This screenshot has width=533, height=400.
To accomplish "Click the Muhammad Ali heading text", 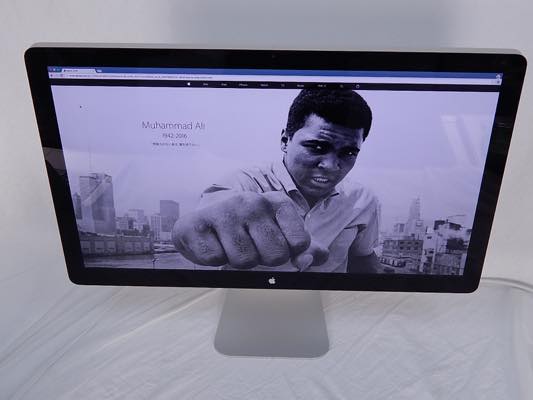I will [173, 125].
